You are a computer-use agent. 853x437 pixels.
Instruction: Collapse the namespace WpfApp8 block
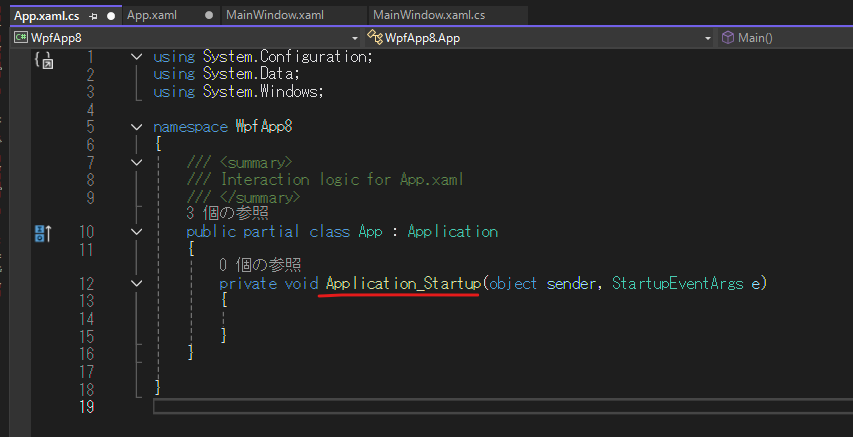pyautogui.click(x=137, y=127)
